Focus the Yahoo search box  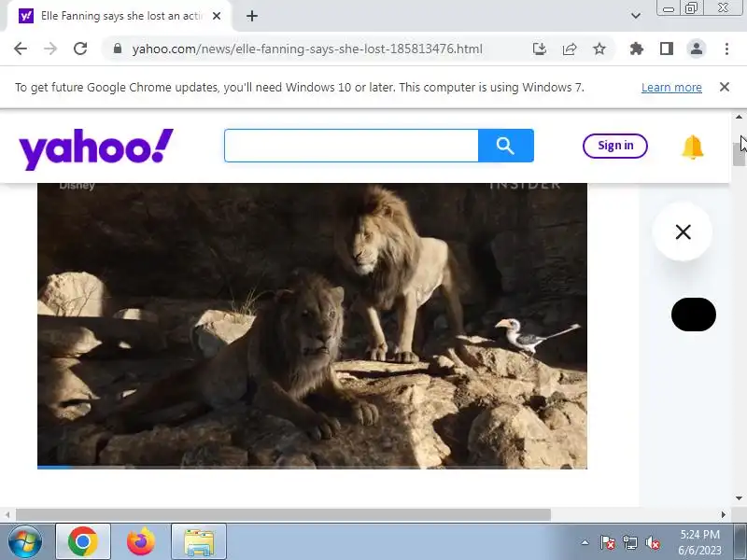[x=352, y=146]
